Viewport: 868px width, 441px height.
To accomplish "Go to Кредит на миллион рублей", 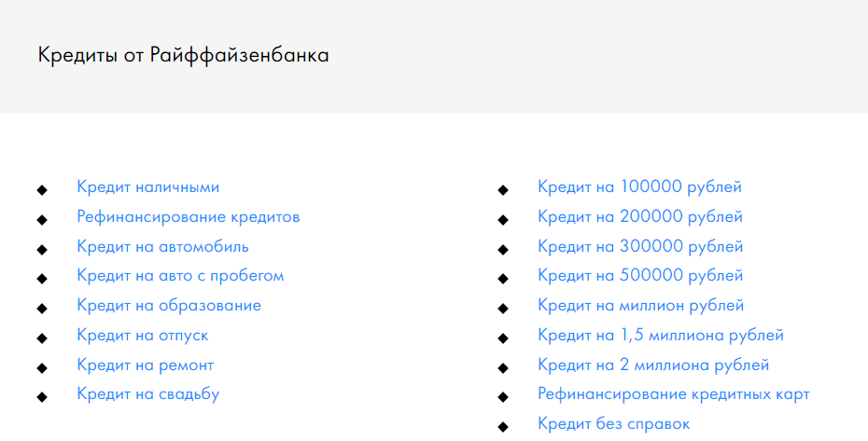I will click(x=640, y=306).
